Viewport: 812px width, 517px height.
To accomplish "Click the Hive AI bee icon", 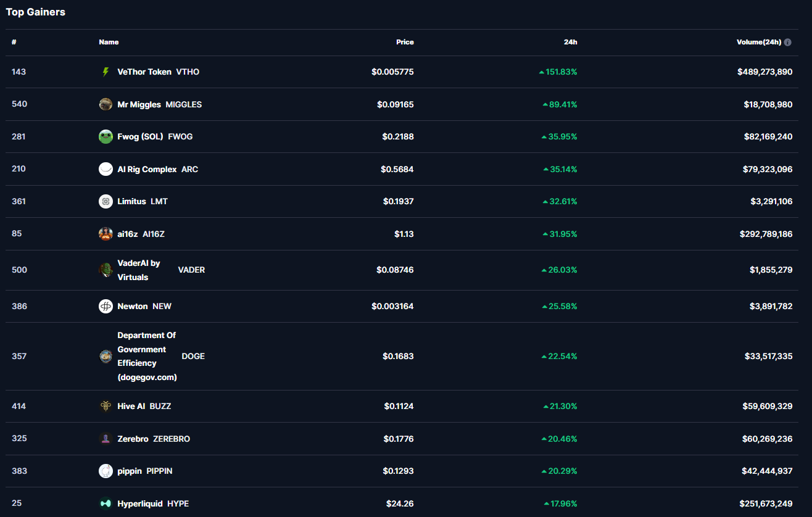I will point(106,406).
